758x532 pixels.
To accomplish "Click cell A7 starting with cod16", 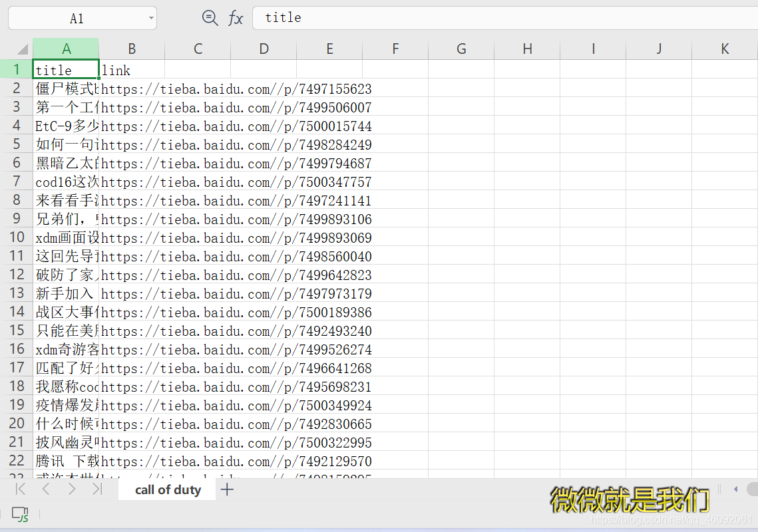I will click(67, 181).
